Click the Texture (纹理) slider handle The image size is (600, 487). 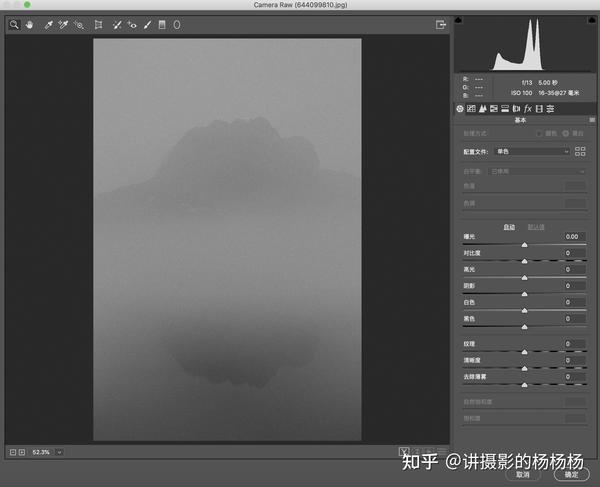tap(525, 352)
